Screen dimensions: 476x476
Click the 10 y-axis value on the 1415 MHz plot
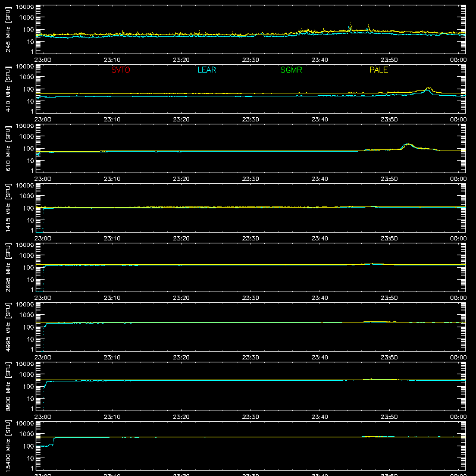click(30, 220)
